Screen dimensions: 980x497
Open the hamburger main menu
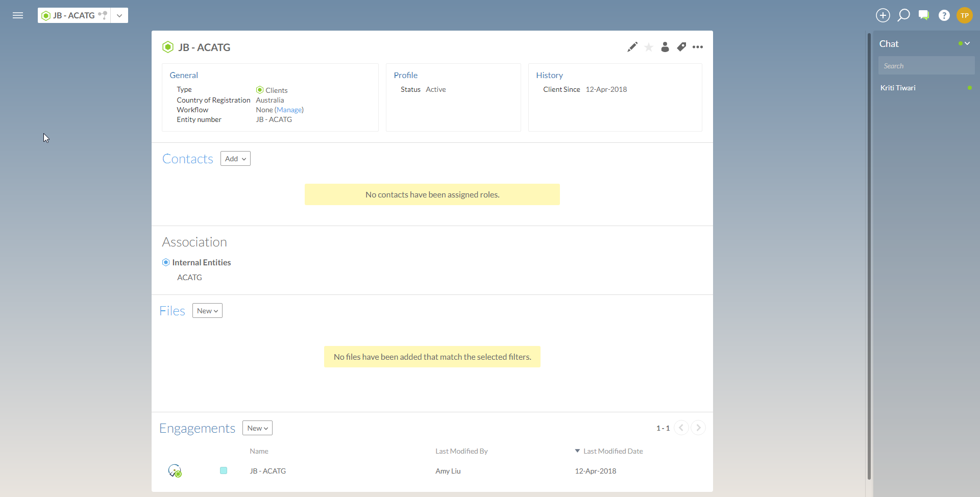point(18,15)
